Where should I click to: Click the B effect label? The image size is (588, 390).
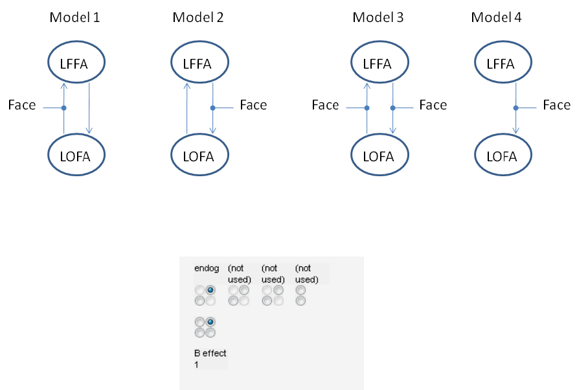point(210,353)
